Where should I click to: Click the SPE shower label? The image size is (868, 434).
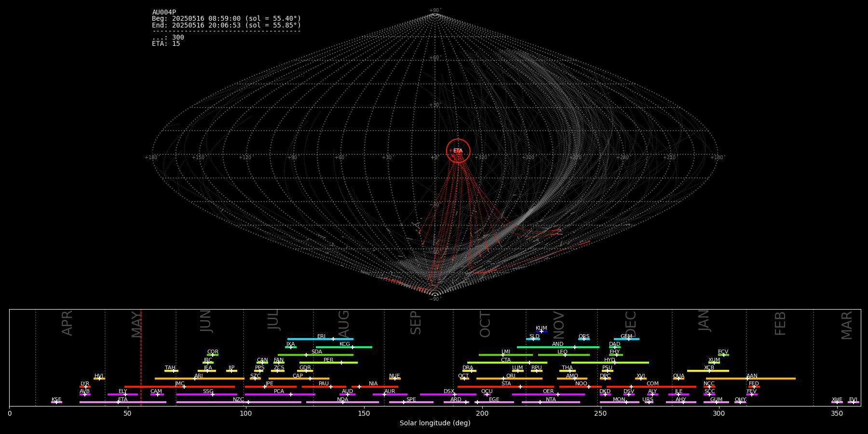tap(411, 400)
